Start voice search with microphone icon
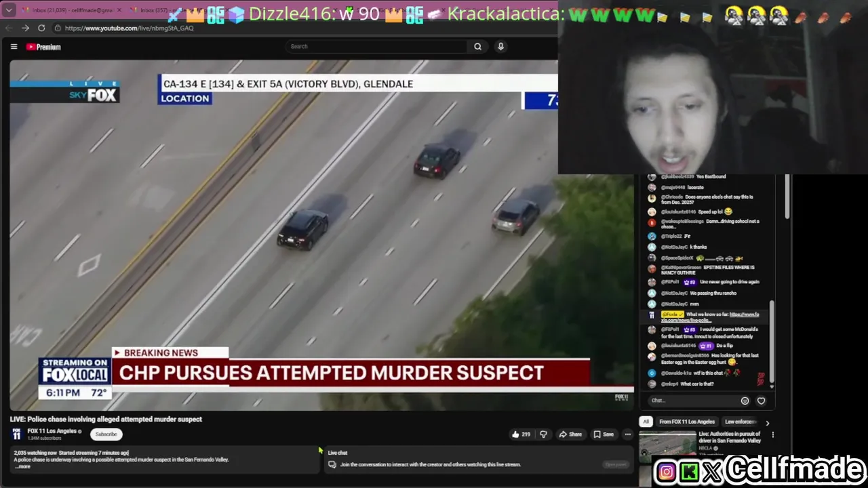The image size is (868, 488). coord(500,46)
